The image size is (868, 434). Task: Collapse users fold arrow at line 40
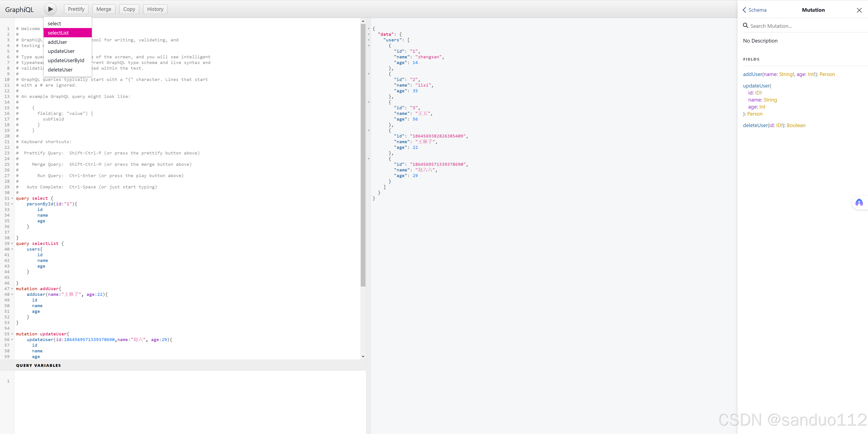tap(12, 249)
